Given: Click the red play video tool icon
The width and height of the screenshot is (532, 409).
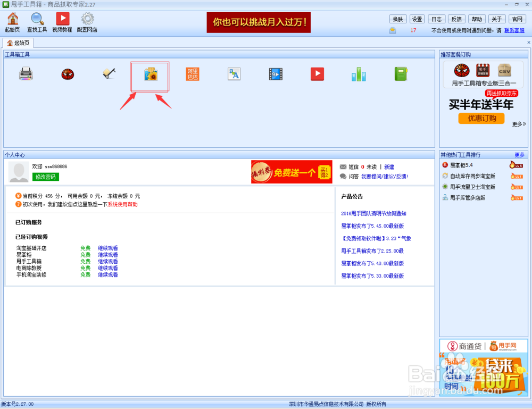Looking at the screenshot, I should [x=317, y=74].
